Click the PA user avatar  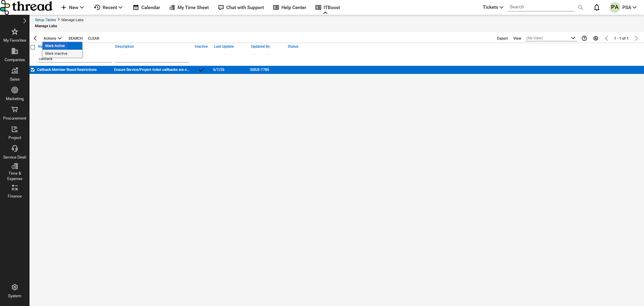click(x=615, y=7)
